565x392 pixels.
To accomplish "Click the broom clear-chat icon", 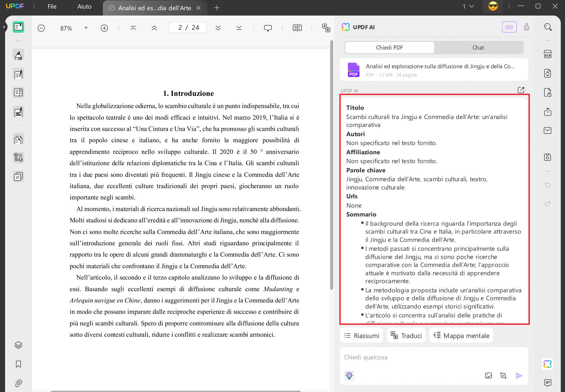I will (527, 27).
